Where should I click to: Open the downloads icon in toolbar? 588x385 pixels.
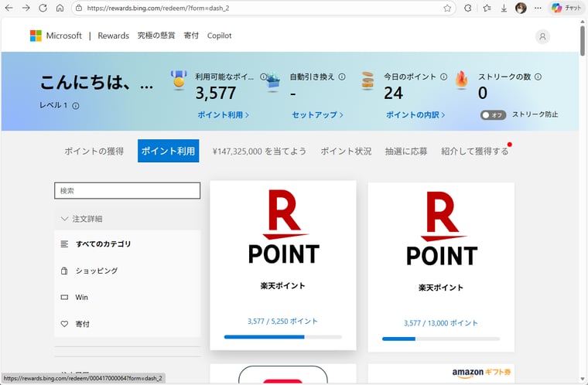coord(504,8)
